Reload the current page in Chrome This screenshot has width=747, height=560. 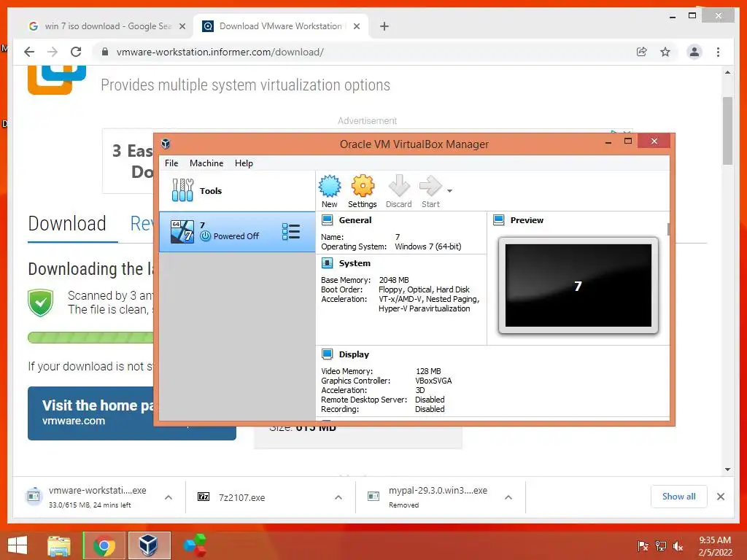[x=76, y=52]
